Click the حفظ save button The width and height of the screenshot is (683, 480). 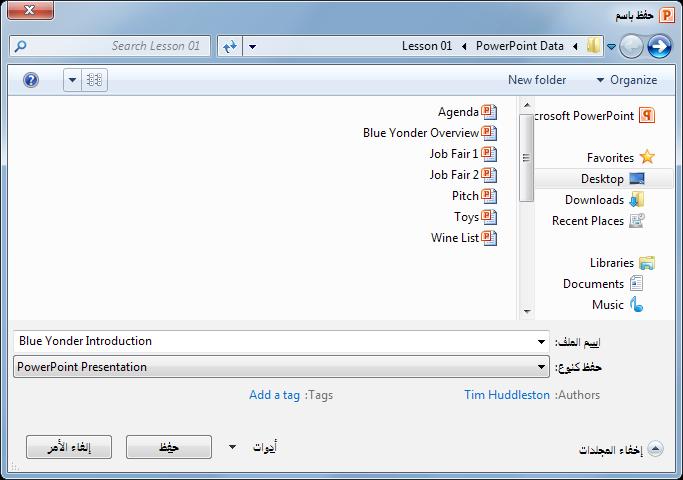click(x=169, y=447)
